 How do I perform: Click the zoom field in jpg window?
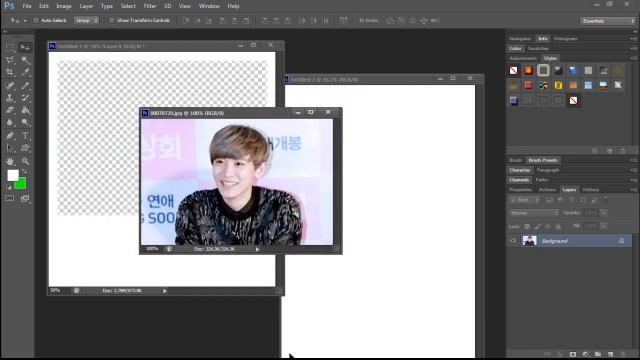(x=152, y=249)
